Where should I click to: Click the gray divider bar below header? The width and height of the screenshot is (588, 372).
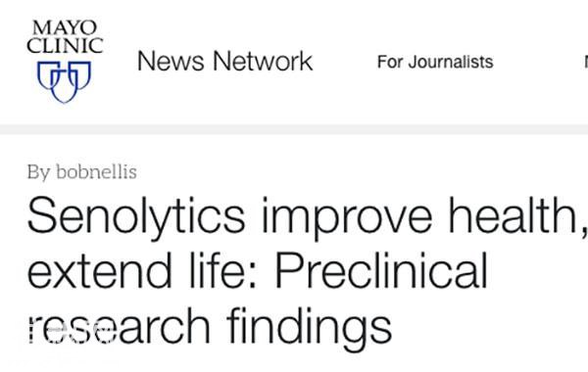294,129
